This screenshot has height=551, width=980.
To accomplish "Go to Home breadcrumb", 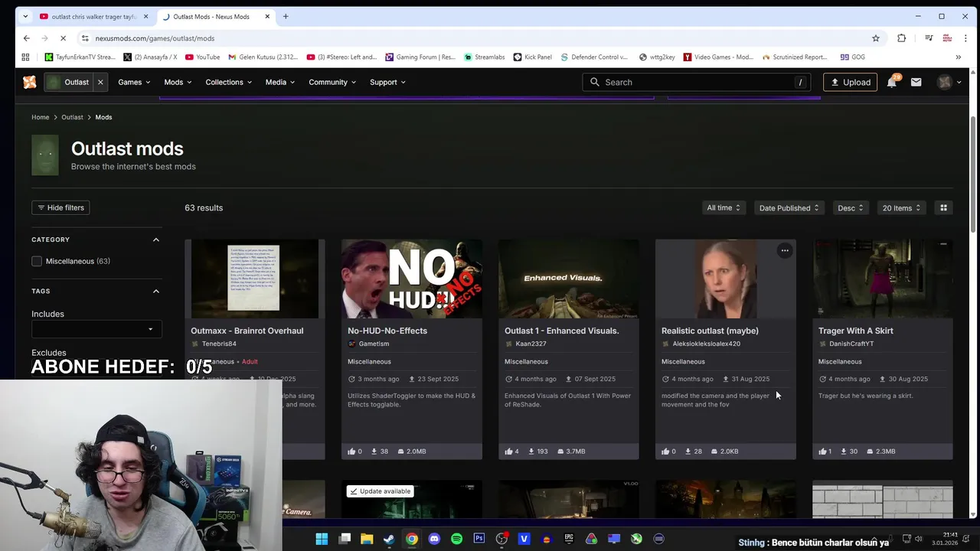I will [40, 117].
